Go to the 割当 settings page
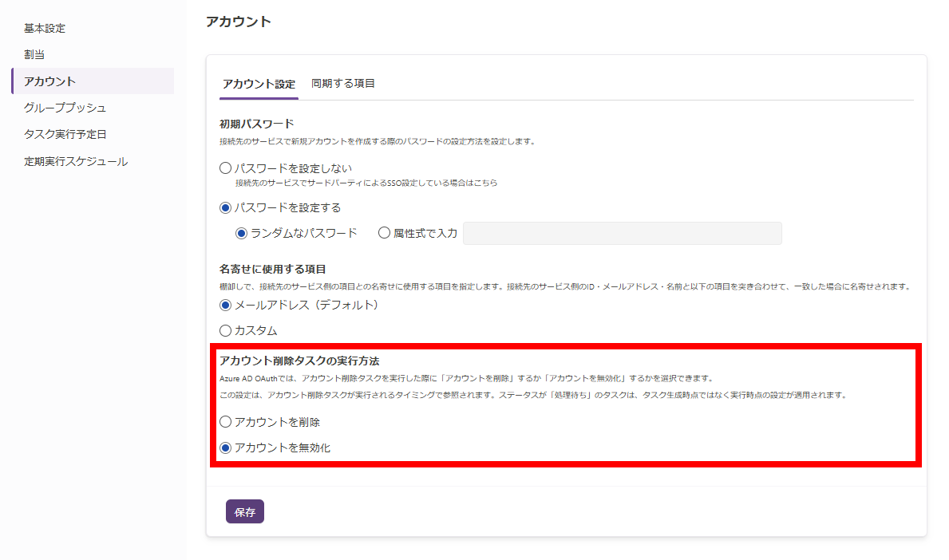 (x=34, y=55)
